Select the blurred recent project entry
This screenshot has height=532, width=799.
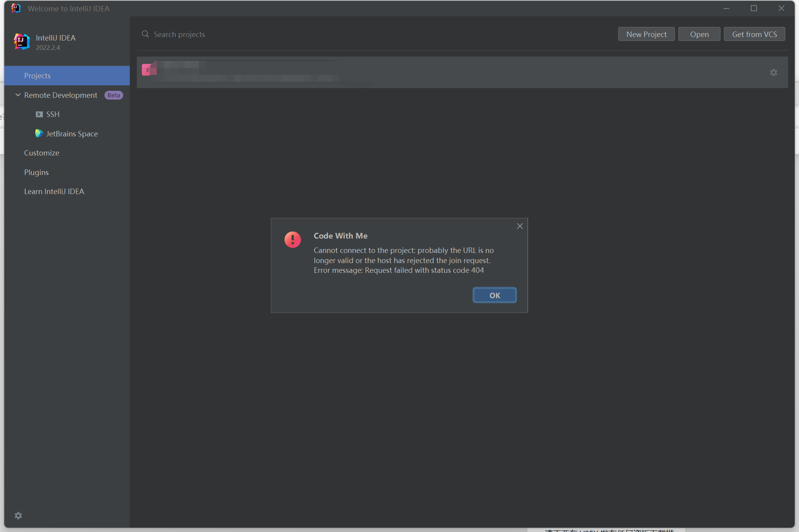click(462, 72)
